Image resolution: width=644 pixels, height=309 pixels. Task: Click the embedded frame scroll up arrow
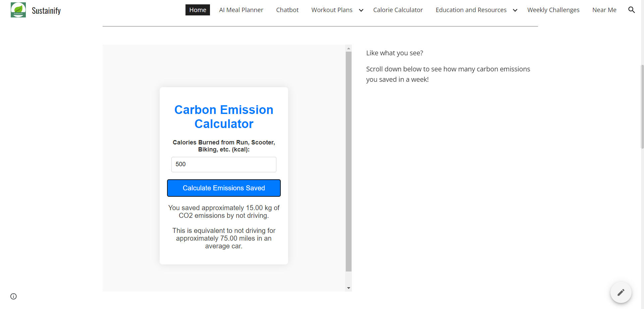coord(348,49)
